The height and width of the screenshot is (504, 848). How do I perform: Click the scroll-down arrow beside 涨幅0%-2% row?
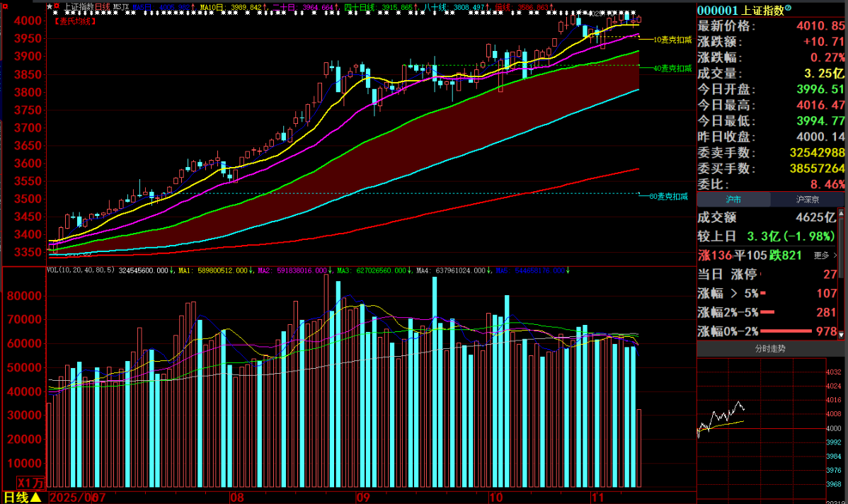841,333
